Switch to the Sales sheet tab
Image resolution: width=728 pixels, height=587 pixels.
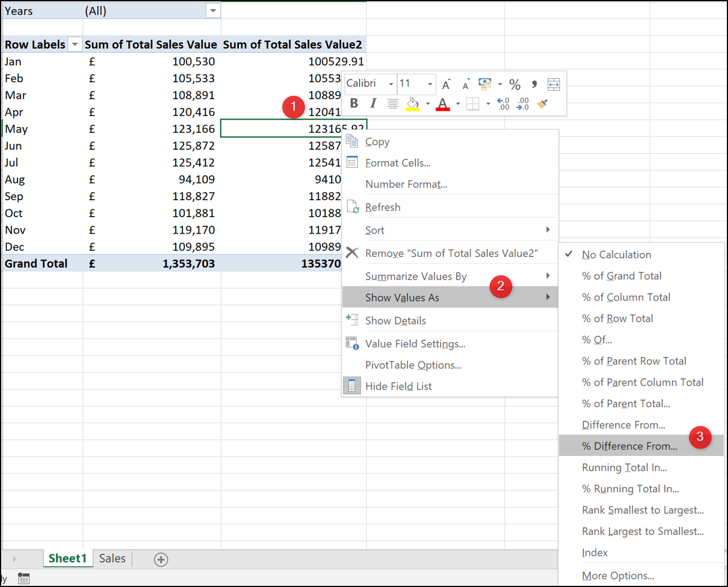(111, 558)
